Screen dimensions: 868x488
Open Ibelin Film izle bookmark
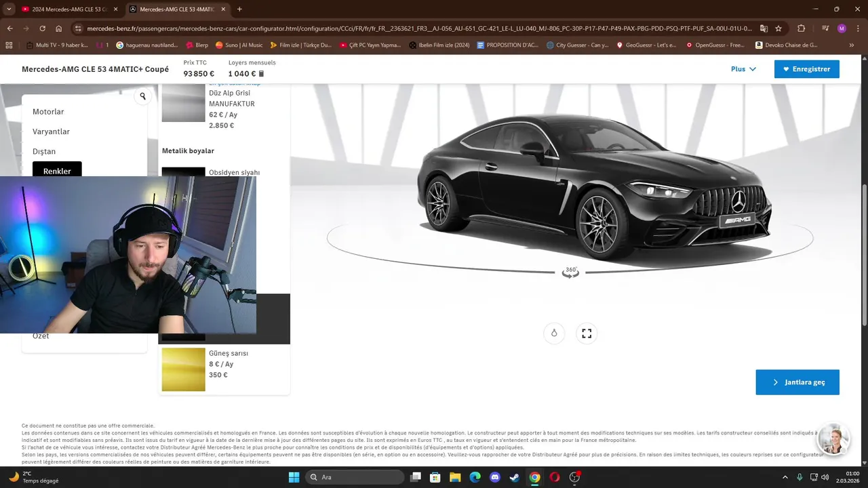439,45
